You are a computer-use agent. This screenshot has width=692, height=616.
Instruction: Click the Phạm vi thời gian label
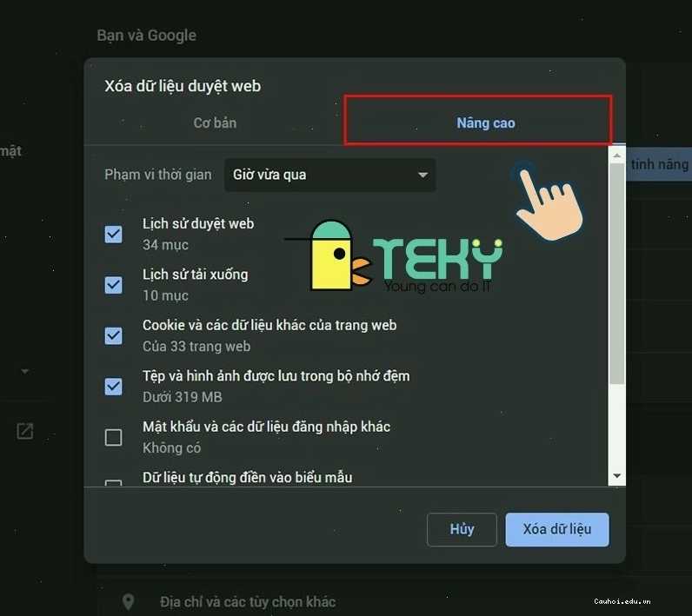(158, 175)
